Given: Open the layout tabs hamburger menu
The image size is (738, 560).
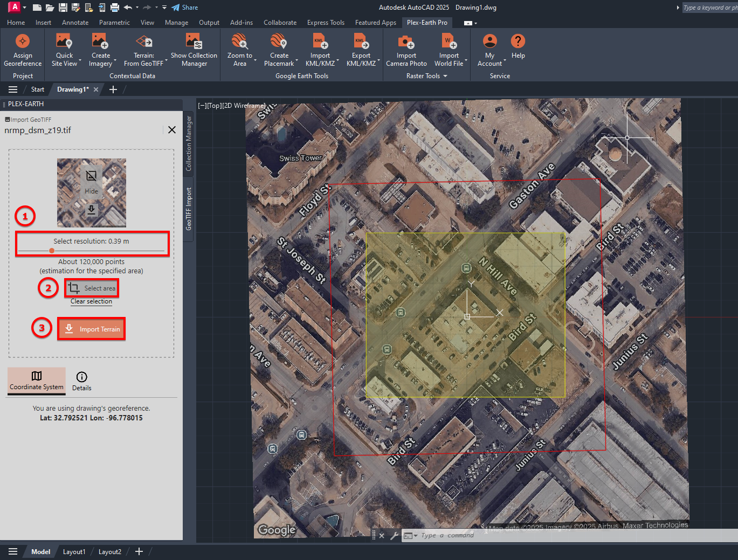Looking at the screenshot, I should point(13,551).
